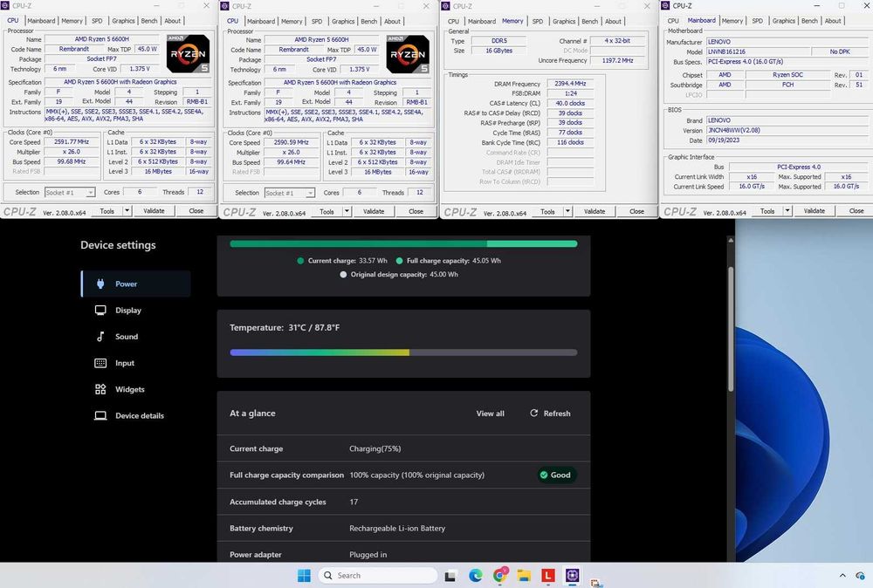Open File Explorer from the taskbar

[x=523, y=576]
